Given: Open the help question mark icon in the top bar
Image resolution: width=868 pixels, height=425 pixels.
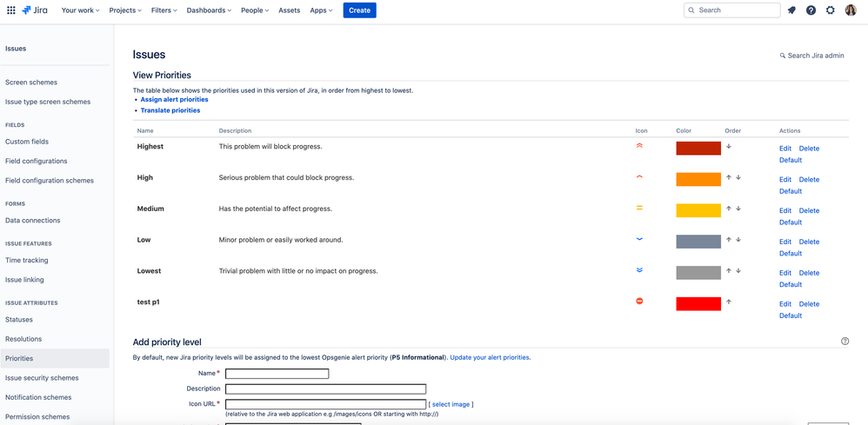Looking at the screenshot, I should click(811, 10).
